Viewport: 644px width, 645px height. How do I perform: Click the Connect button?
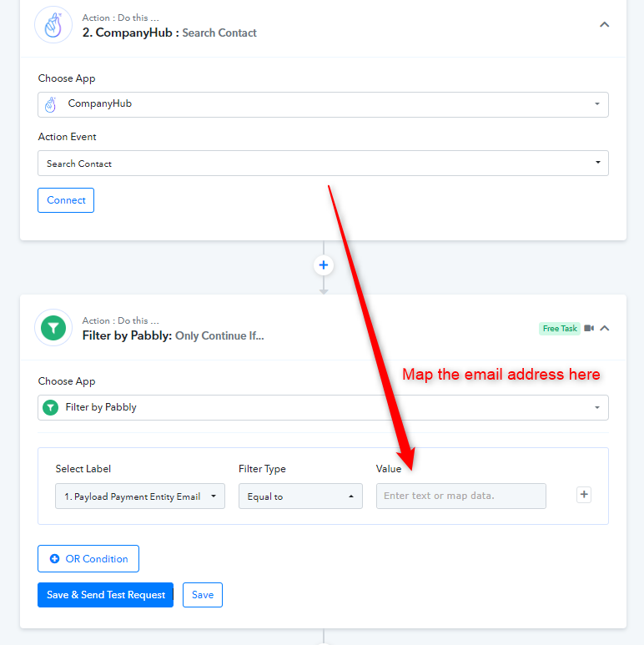pos(66,200)
